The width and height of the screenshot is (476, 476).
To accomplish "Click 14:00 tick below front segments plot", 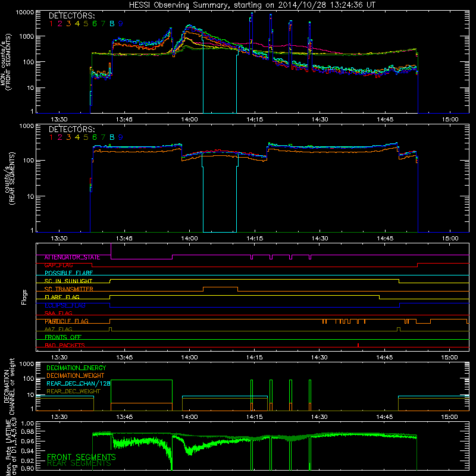I will (x=189, y=120).
